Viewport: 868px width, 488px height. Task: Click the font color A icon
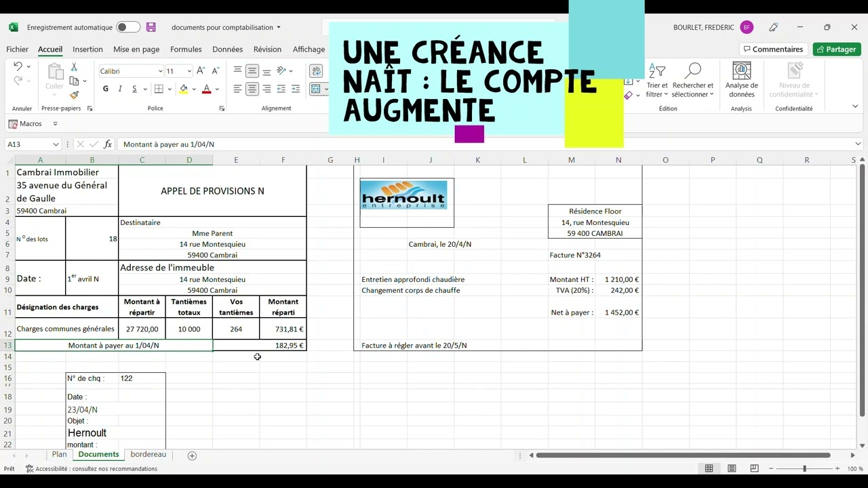click(x=206, y=89)
